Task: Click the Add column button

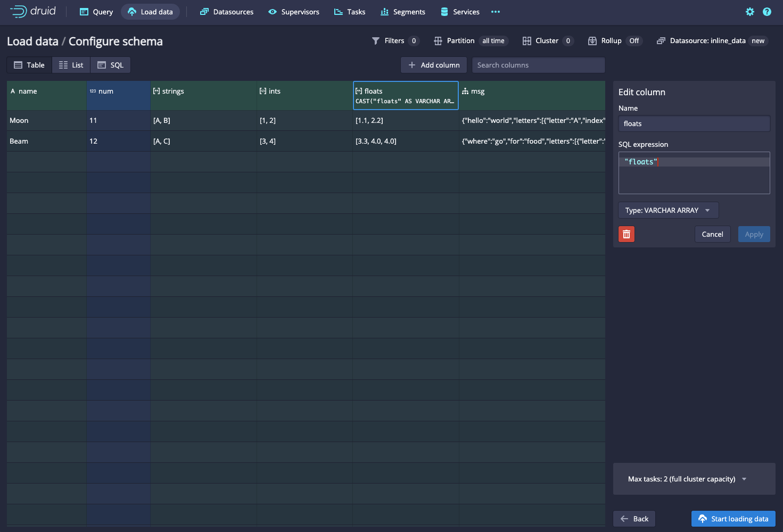Action: (434, 65)
